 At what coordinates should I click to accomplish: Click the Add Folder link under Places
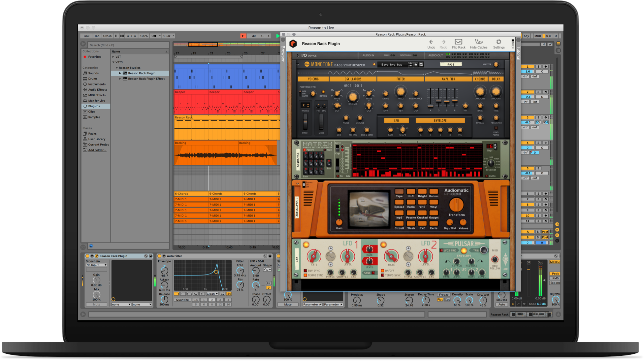tap(97, 150)
